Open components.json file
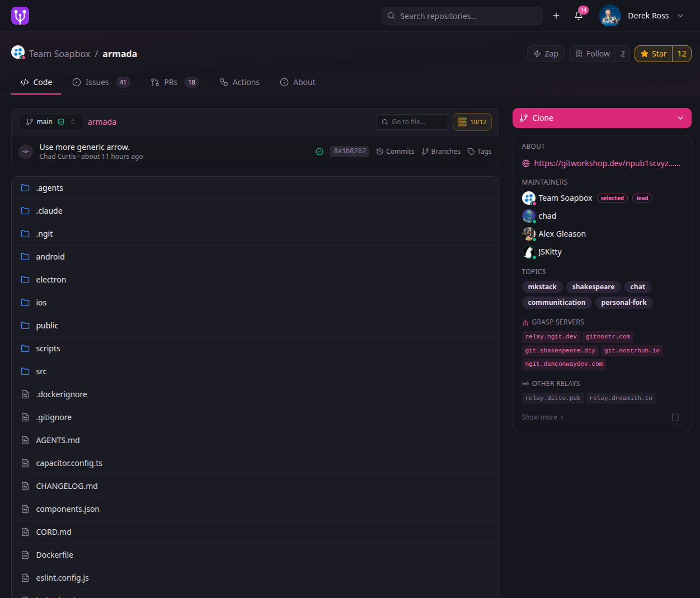 [x=255, y=509]
